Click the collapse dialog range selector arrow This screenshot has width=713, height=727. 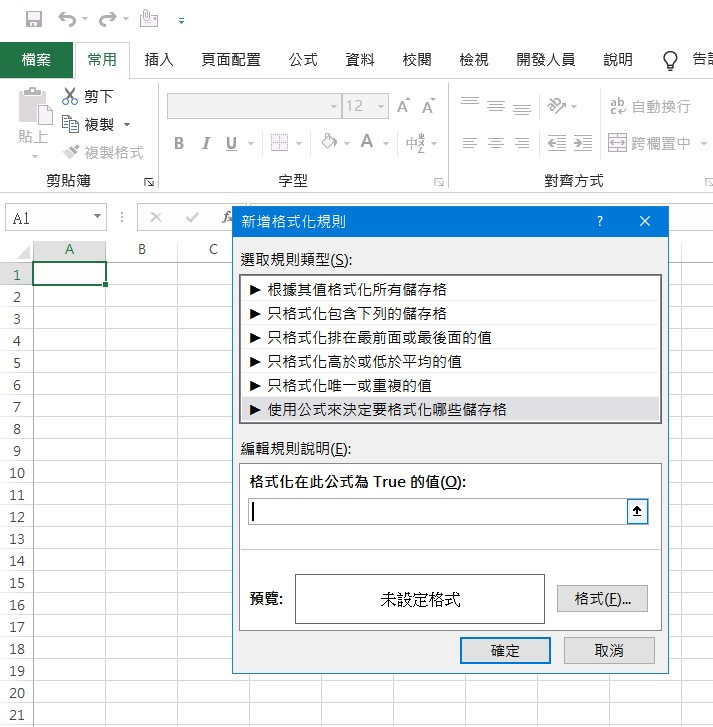[x=637, y=511]
